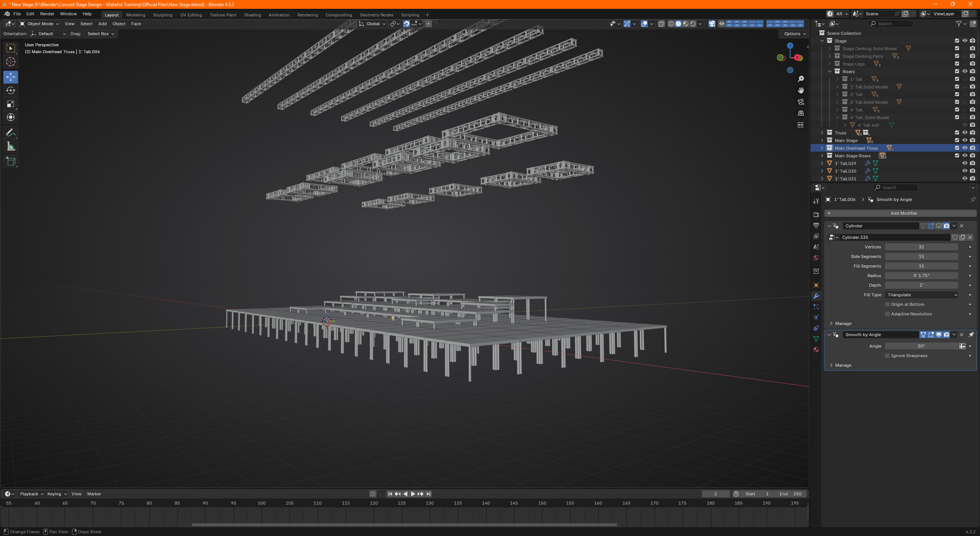
Task: Activate the Rotate tool
Action: click(11, 90)
